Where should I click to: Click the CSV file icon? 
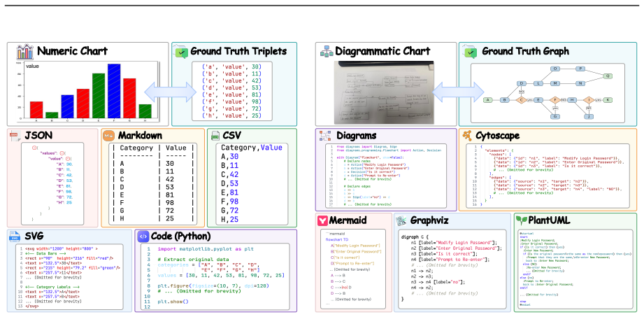tap(215, 136)
